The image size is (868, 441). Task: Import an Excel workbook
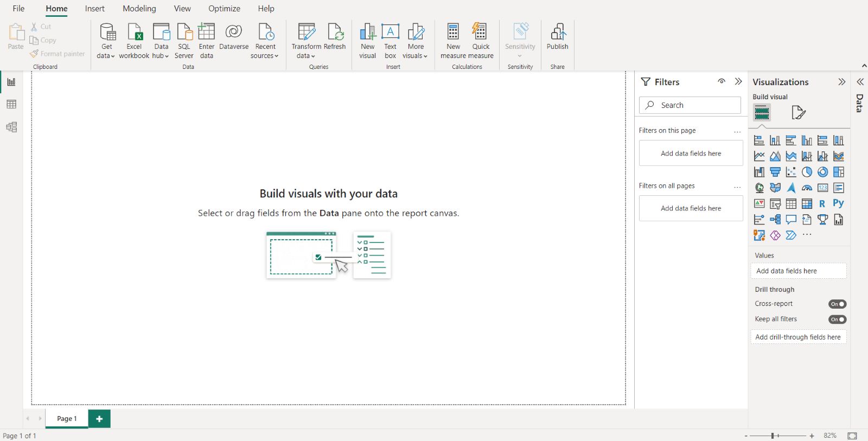coord(134,41)
